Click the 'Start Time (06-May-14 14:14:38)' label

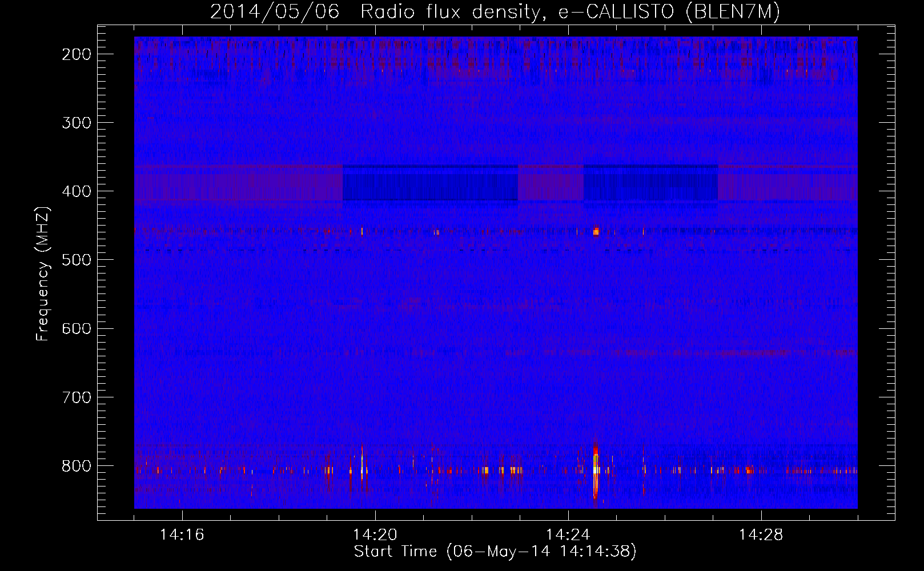(x=495, y=552)
